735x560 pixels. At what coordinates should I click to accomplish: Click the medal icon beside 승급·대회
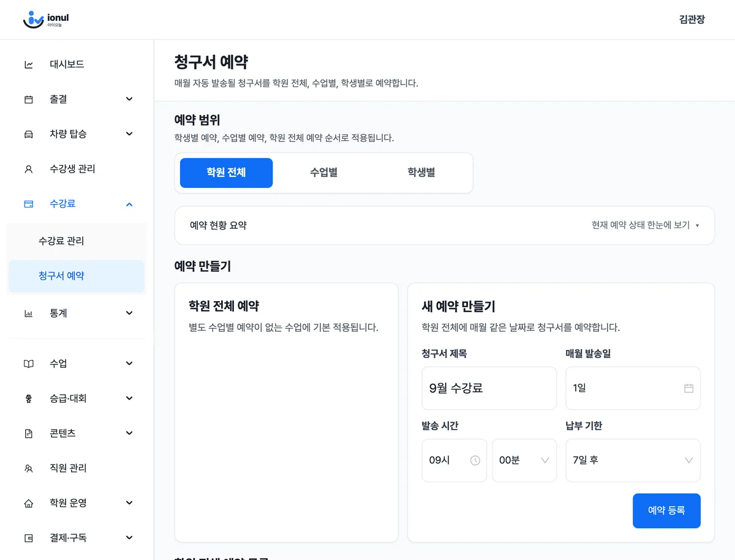29,398
